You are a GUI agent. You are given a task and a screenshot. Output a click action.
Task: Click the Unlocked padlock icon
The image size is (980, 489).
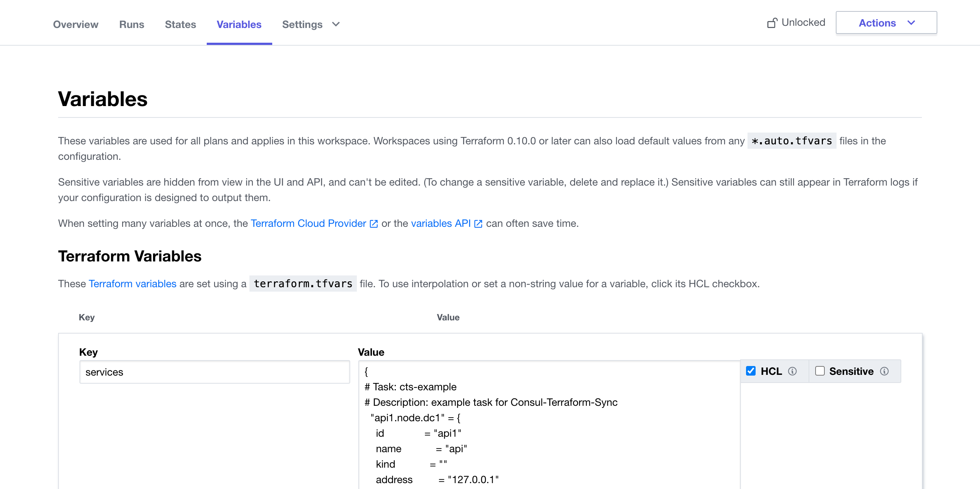click(x=772, y=23)
